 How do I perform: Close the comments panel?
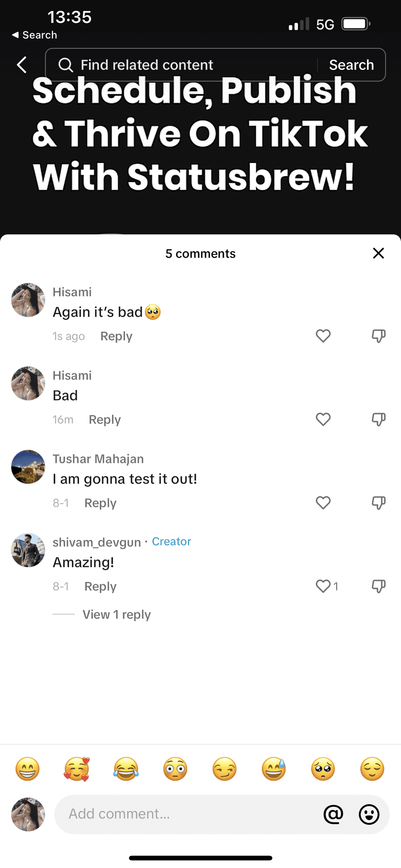pos(378,253)
